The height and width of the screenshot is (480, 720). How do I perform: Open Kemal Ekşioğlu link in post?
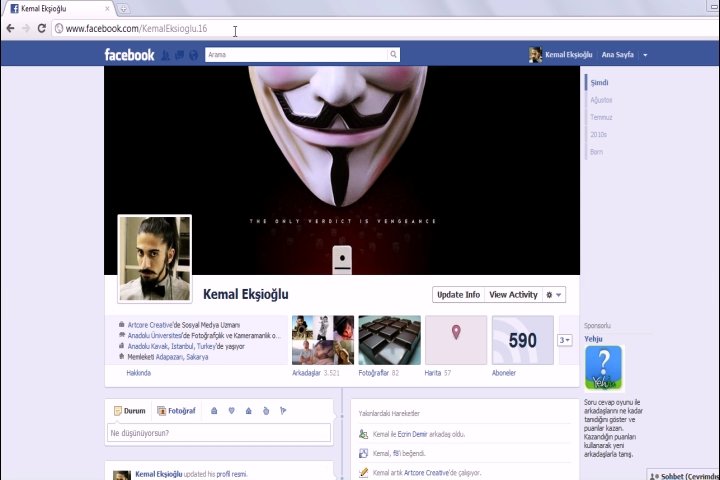click(158, 474)
